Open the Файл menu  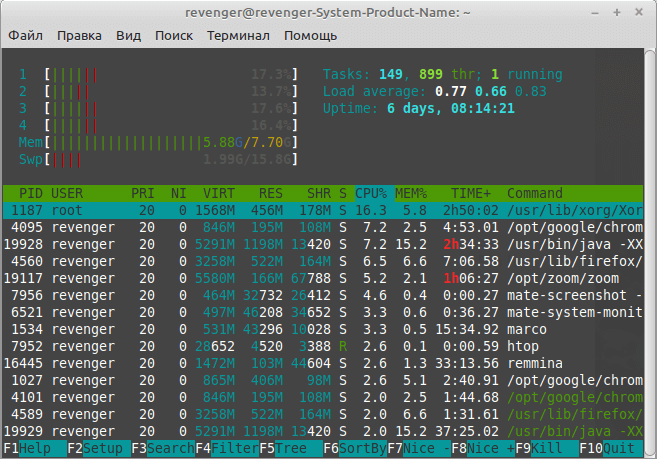tap(26, 36)
